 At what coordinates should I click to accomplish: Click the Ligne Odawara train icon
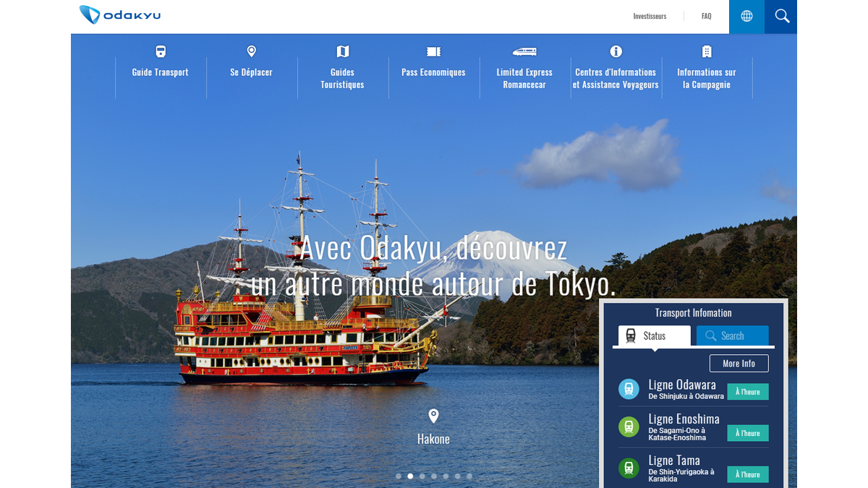629,389
